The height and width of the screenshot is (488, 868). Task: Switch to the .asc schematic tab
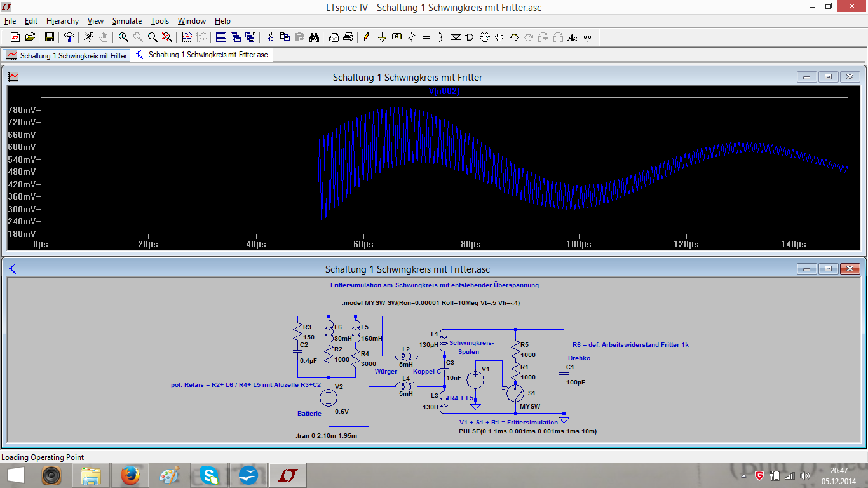(x=202, y=55)
